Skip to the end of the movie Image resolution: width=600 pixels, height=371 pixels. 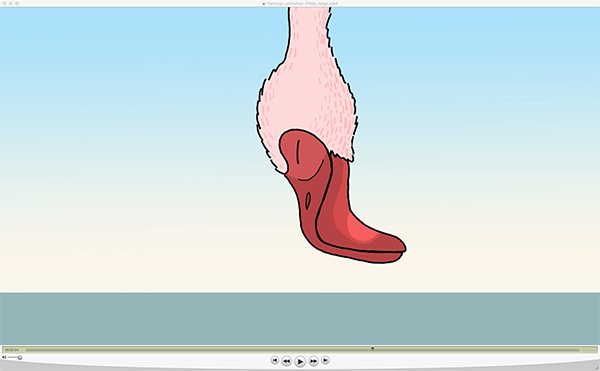coord(325,360)
